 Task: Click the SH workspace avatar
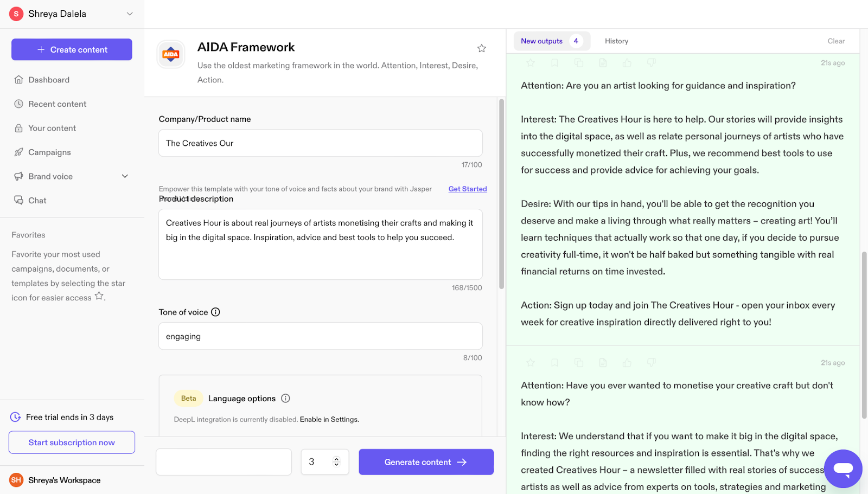(16, 480)
